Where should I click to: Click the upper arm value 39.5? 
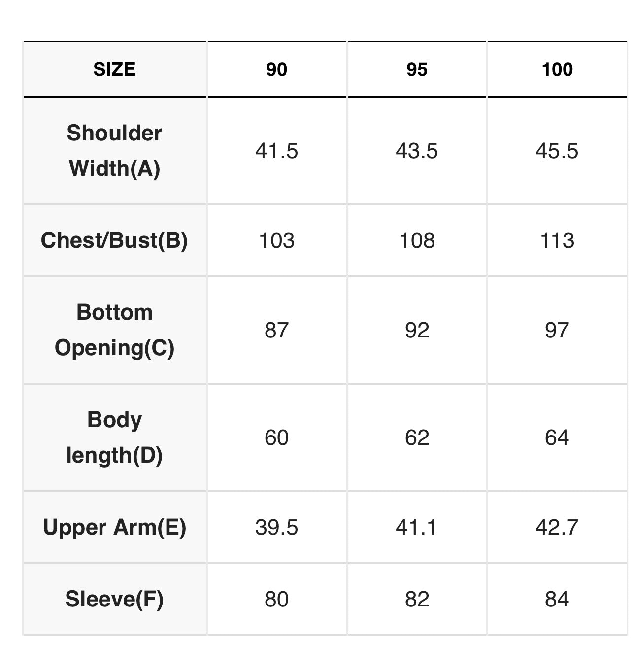coord(276,527)
